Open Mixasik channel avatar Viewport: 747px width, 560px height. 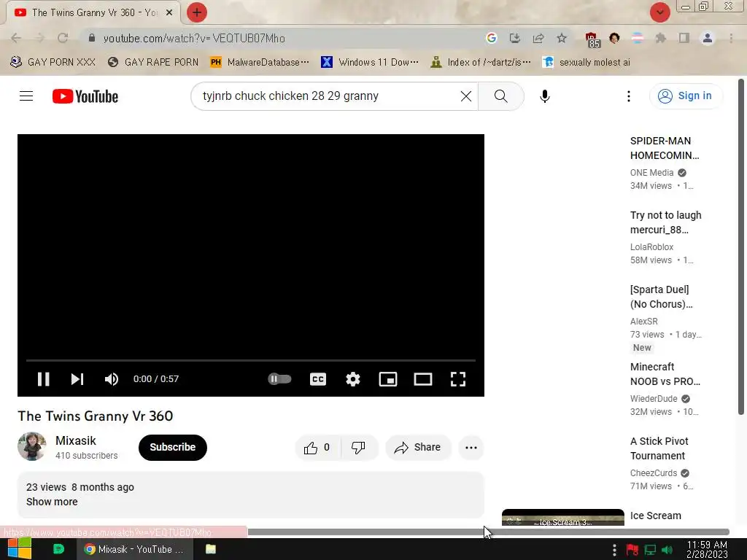pos(32,447)
